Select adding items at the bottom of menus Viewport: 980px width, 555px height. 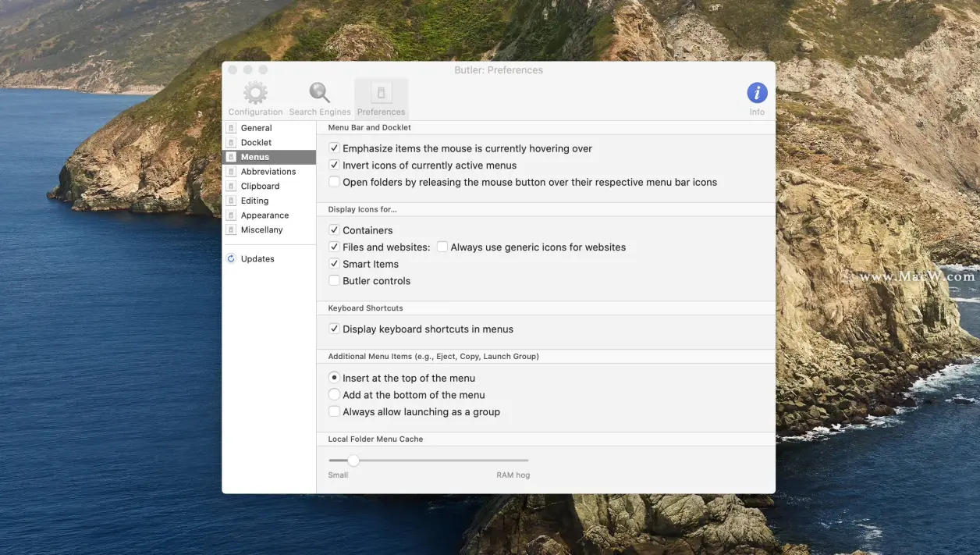[334, 394]
